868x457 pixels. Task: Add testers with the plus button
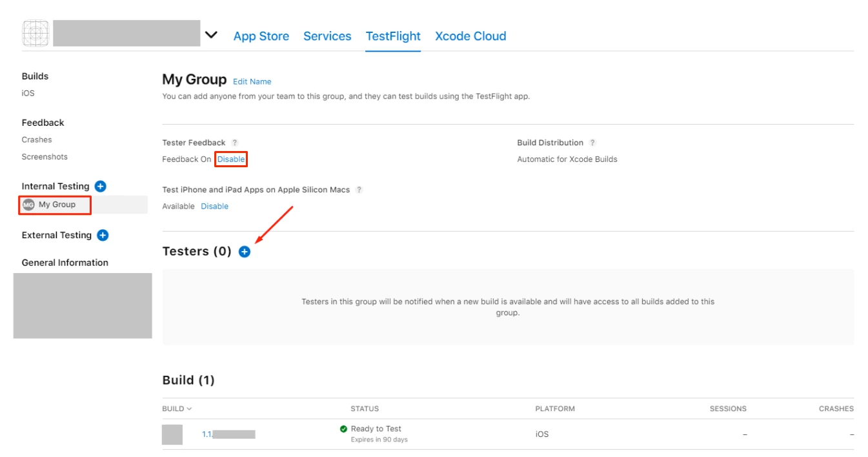[244, 252]
